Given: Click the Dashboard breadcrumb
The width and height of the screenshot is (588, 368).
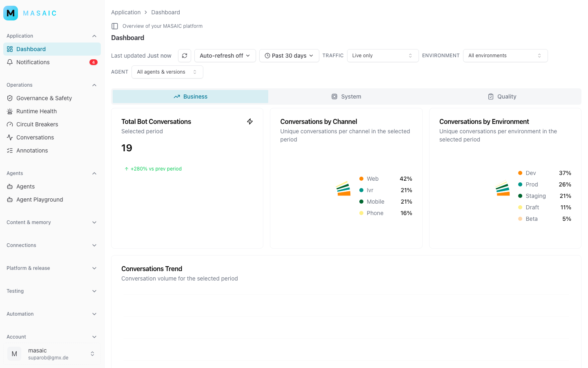Looking at the screenshot, I should [x=165, y=12].
